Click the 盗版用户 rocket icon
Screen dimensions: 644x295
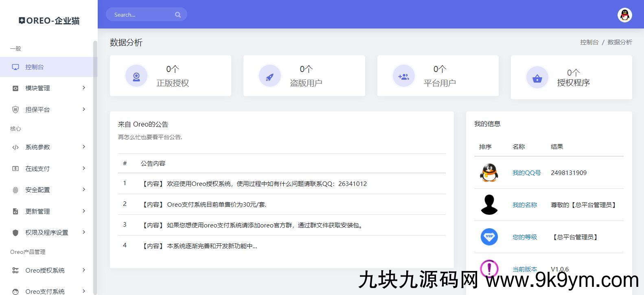click(269, 76)
